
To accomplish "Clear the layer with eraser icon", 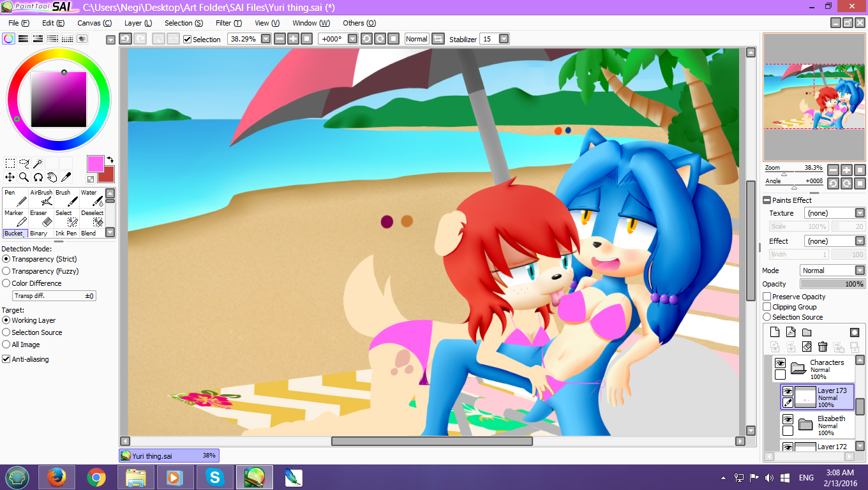I will coord(807,346).
